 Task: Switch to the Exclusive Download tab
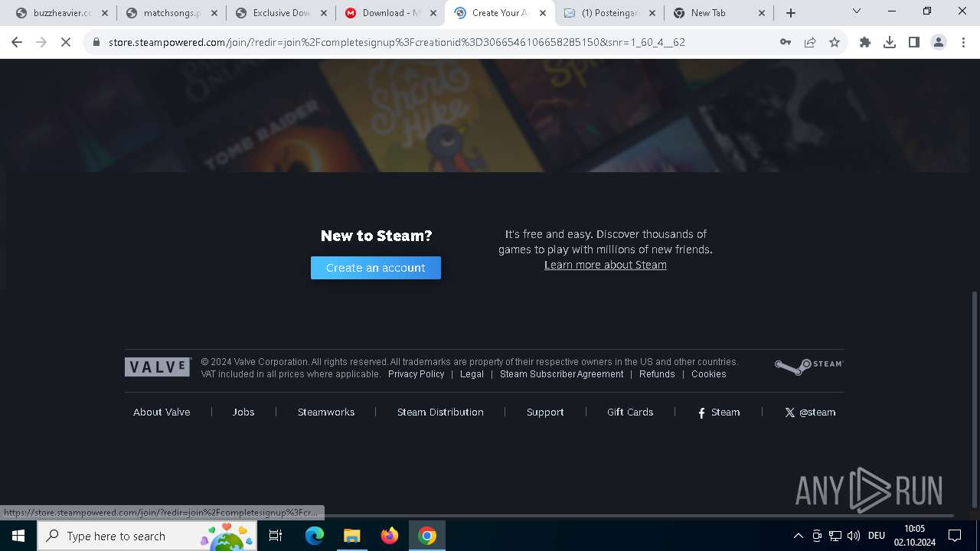pos(281,13)
